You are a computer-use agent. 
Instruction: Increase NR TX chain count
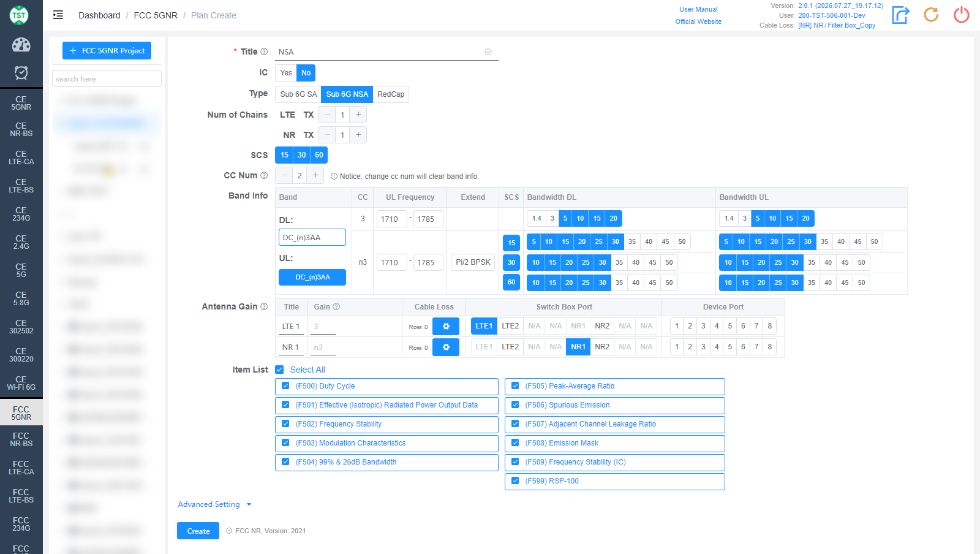tap(358, 135)
